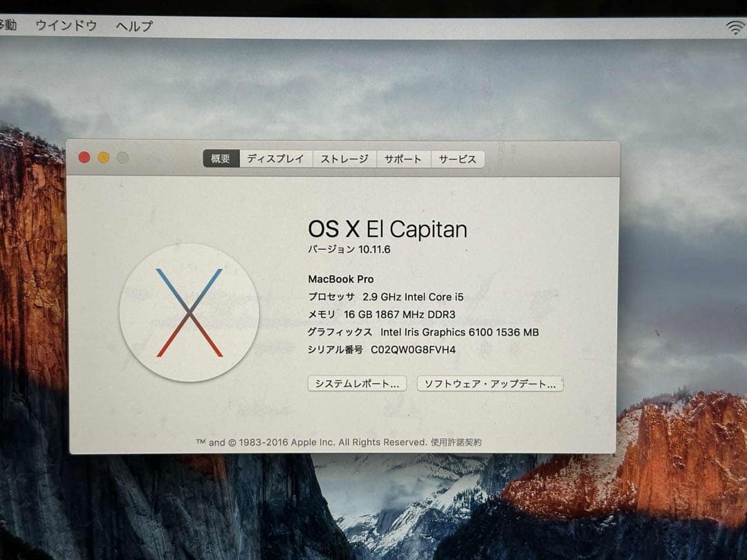The height and width of the screenshot is (560, 747).
Task: Select the サポート tab
Action: pos(403,158)
